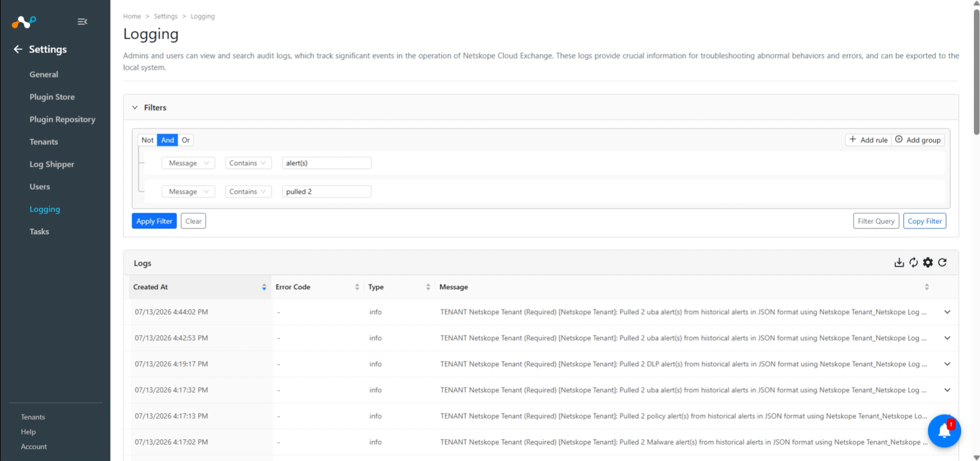Open the notification bell
The height and width of the screenshot is (461, 980).
944,431
